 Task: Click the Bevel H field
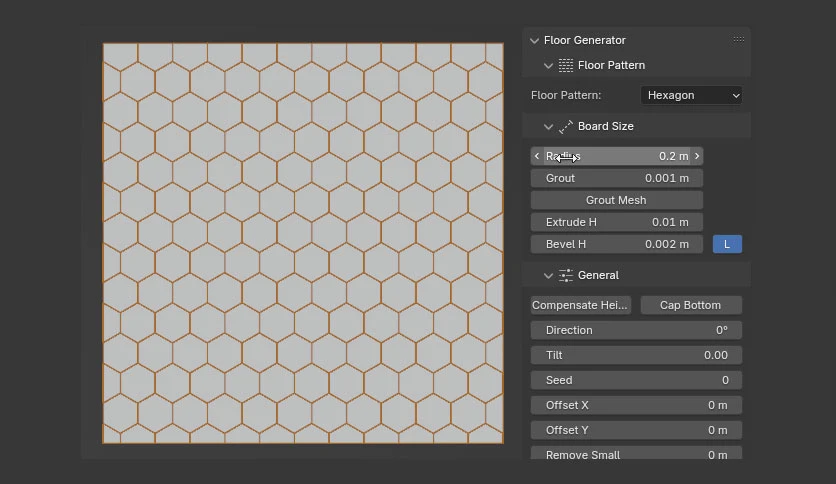click(x=617, y=244)
